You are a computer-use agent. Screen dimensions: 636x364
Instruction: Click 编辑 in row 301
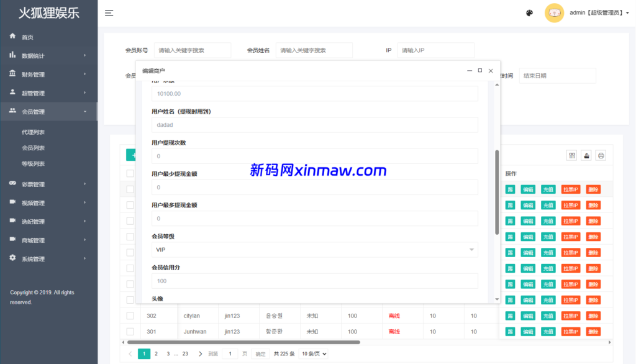pos(528,332)
